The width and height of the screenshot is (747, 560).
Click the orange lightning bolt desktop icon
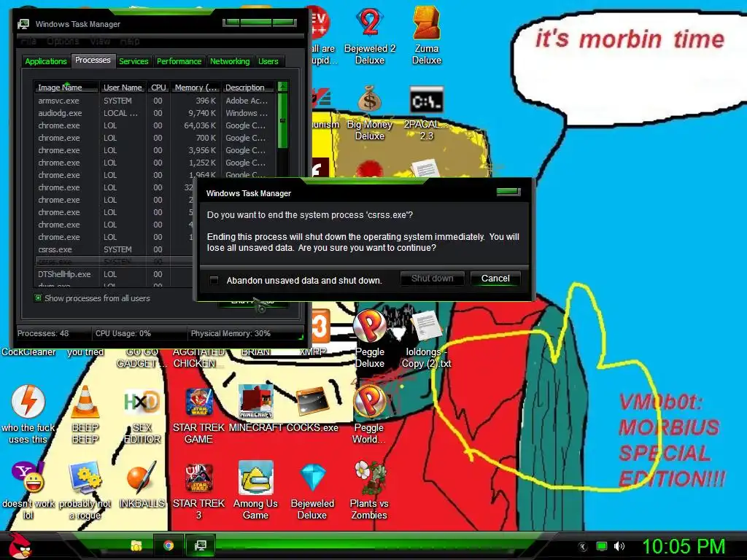28,402
